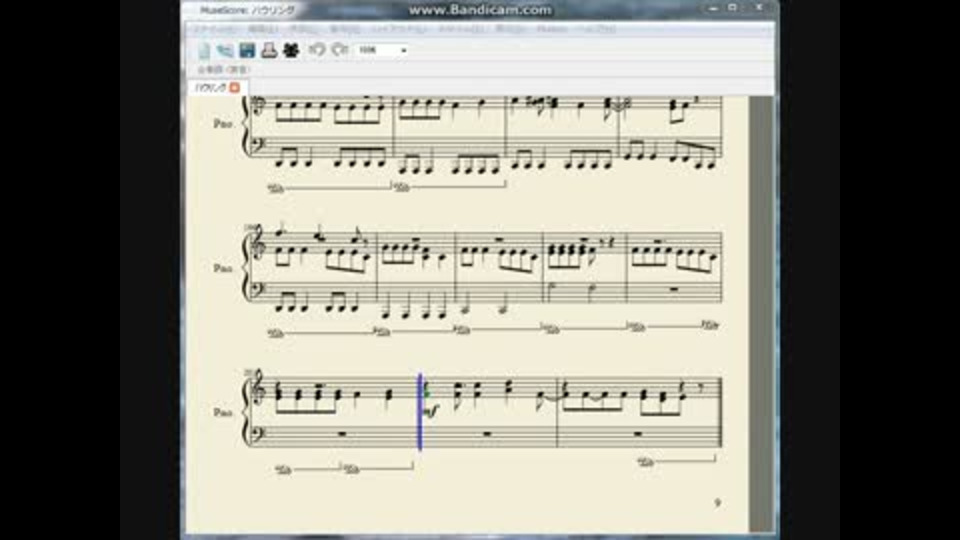Open the ヘルプ (Help) menu

(x=595, y=29)
